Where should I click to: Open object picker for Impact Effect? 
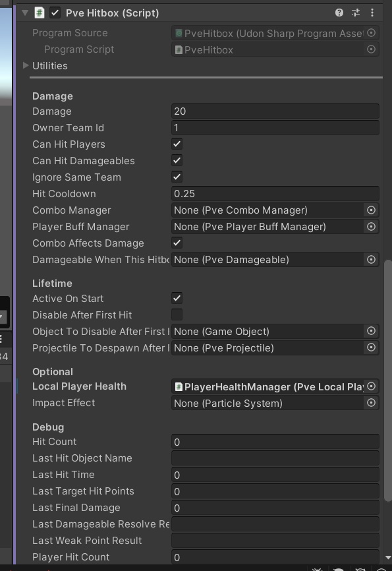pyautogui.click(x=371, y=403)
